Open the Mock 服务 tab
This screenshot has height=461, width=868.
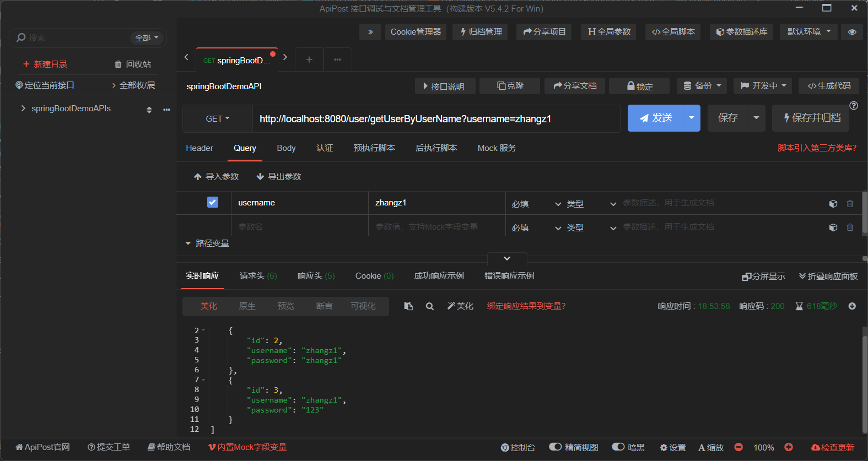coord(497,148)
